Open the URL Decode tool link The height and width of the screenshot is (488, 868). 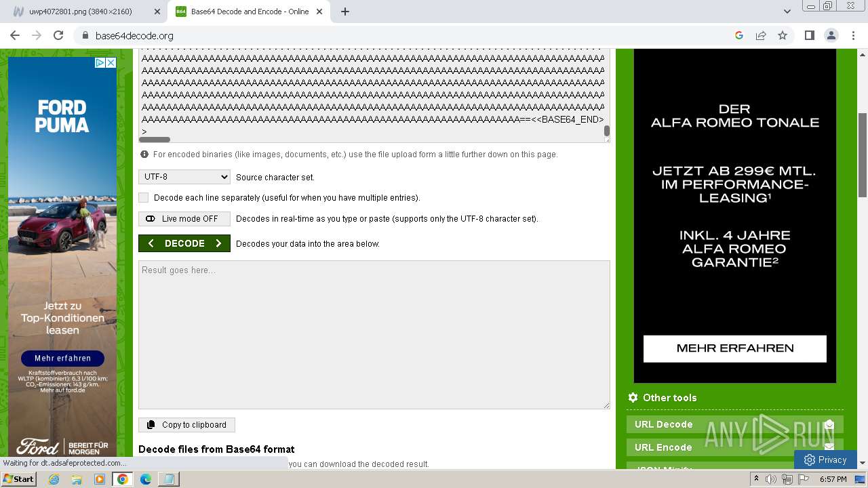pos(735,424)
